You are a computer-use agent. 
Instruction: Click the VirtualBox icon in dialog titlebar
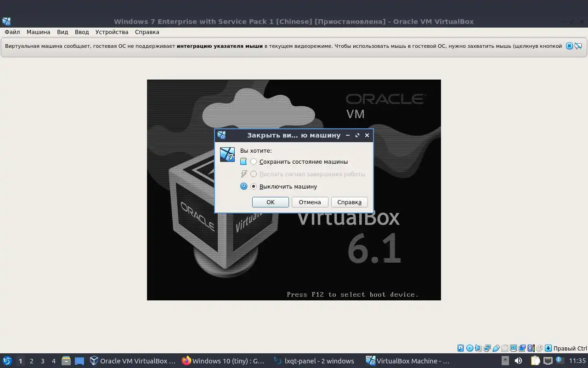(x=221, y=135)
